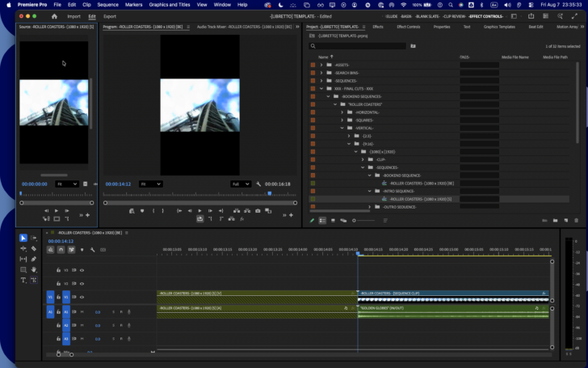Screen dimensions: 588x368
Task: Select the Pen tool
Action: (x=34, y=259)
